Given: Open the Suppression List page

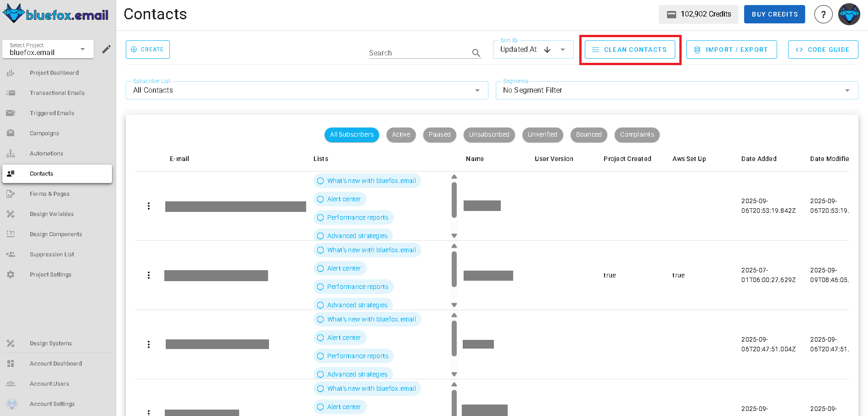Looking at the screenshot, I should (x=51, y=254).
